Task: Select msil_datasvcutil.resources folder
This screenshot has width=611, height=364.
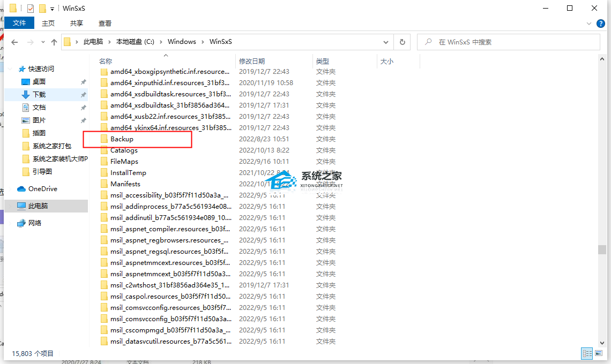Action: [x=170, y=342]
